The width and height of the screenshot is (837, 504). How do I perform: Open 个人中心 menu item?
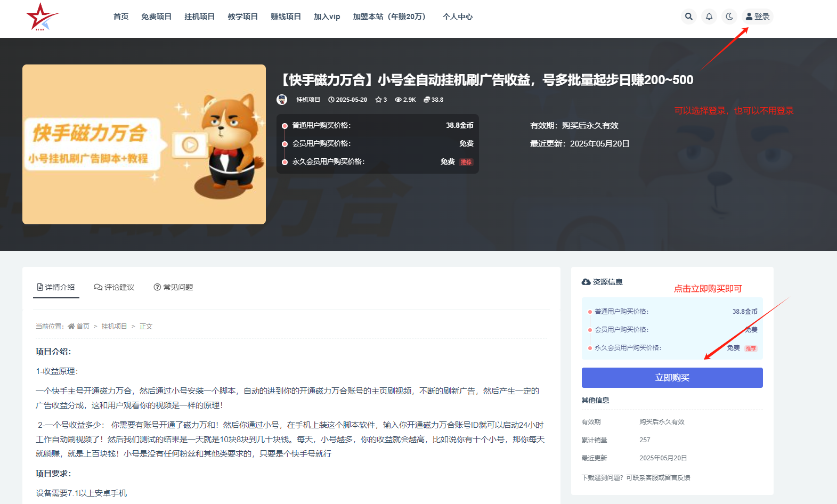pos(458,17)
